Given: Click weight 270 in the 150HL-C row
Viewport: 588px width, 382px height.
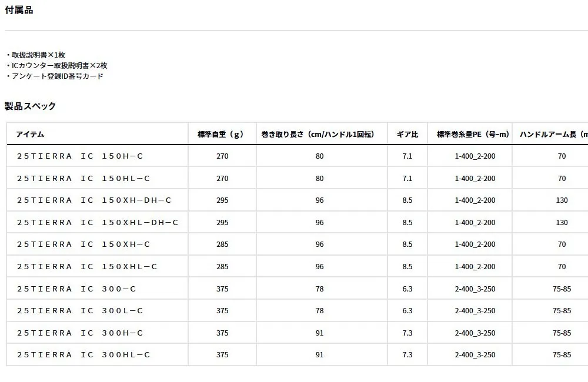Looking at the screenshot, I should (x=222, y=179).
